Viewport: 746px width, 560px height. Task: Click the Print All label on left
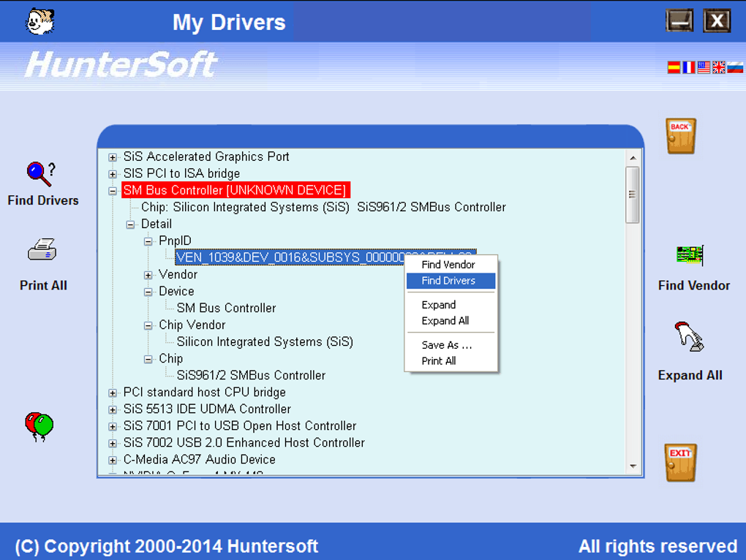tap(43, 285)
